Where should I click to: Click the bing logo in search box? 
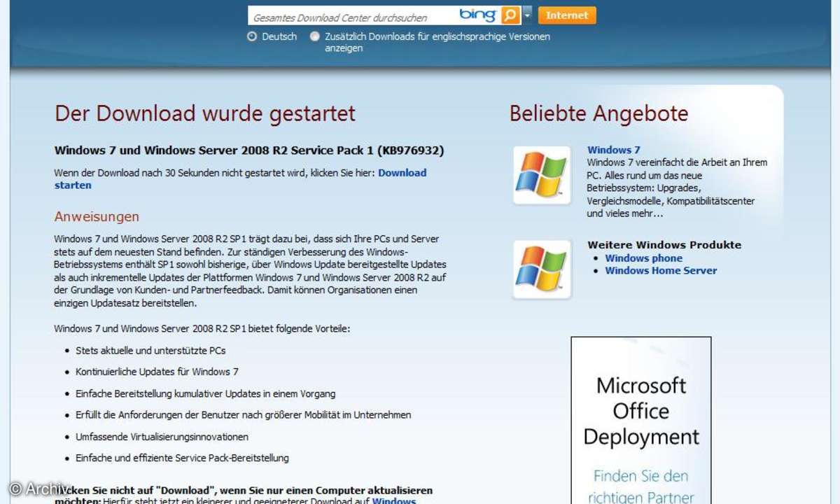pyautogui.click(x=478, y=15)
